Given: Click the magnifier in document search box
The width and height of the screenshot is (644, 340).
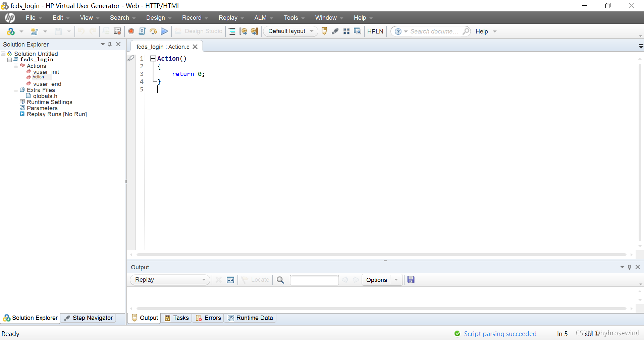Looking at the screenshot, I should tap(466, 31).
